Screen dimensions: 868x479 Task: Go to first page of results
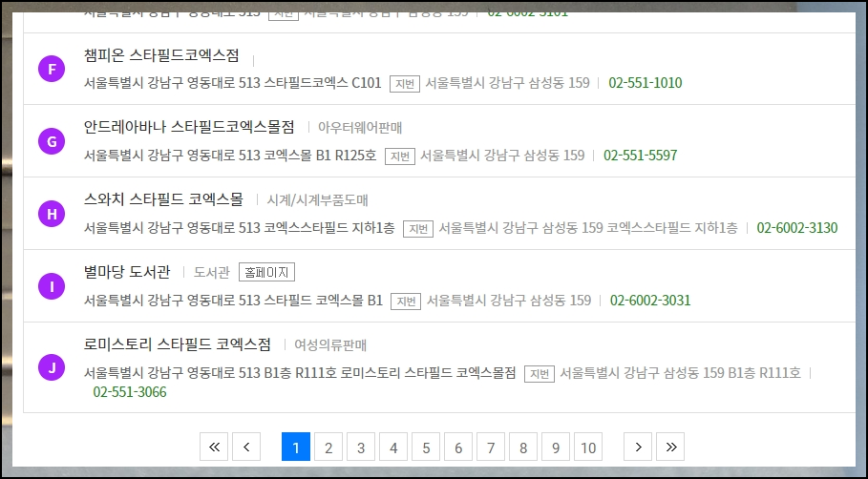214,447
